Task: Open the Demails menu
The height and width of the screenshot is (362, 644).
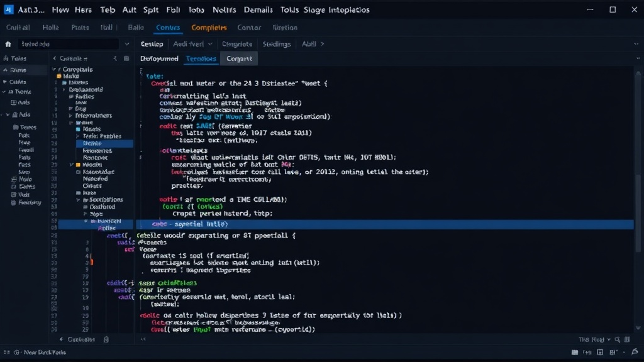Action: pos(258,10)
